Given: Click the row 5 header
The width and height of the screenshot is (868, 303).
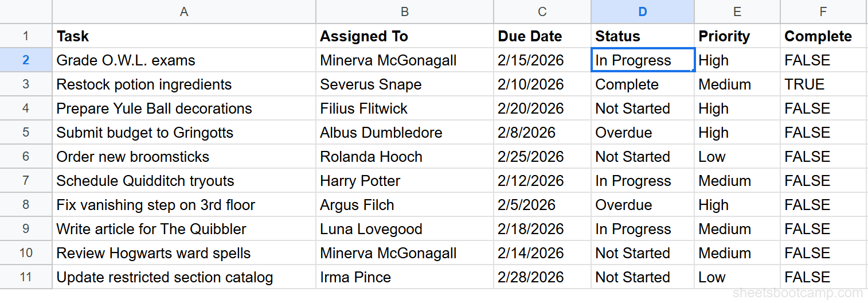Looking at the screenshot, I should point(26,133).
